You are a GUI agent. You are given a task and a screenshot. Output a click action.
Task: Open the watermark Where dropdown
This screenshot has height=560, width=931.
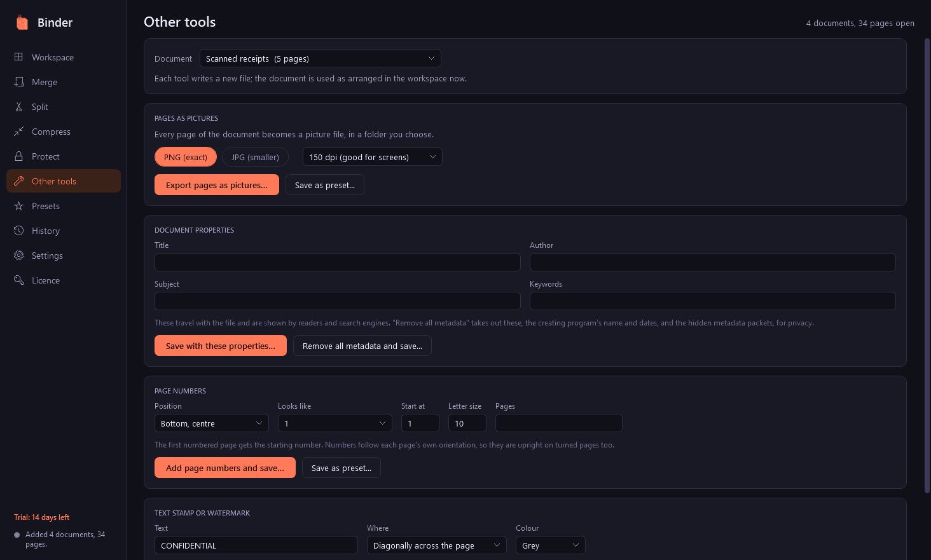(437, 545)
